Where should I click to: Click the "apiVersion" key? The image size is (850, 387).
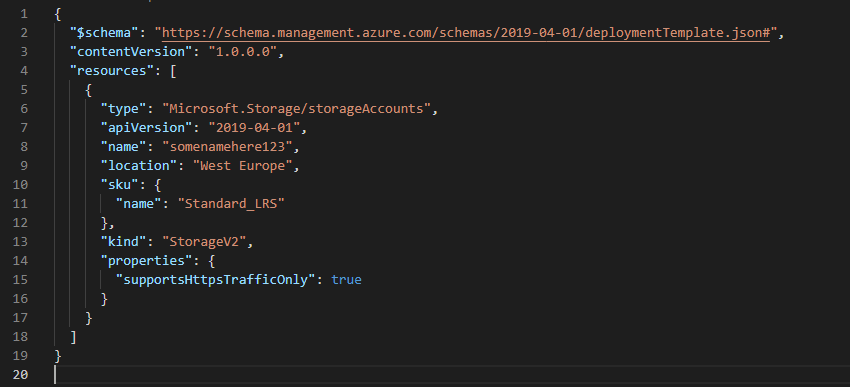click(x=147, y=128)
